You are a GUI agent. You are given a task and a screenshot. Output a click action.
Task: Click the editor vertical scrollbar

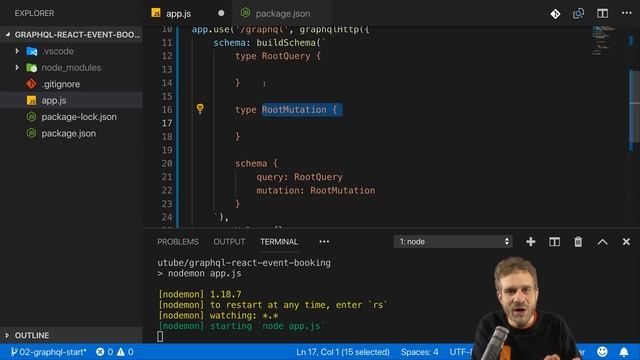(634, 106)
